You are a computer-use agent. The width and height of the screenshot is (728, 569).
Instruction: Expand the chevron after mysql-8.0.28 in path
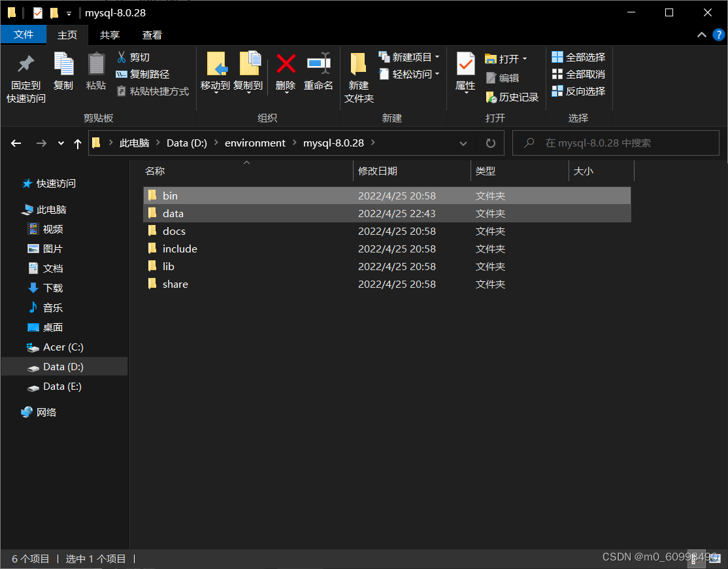click(372, 143)
